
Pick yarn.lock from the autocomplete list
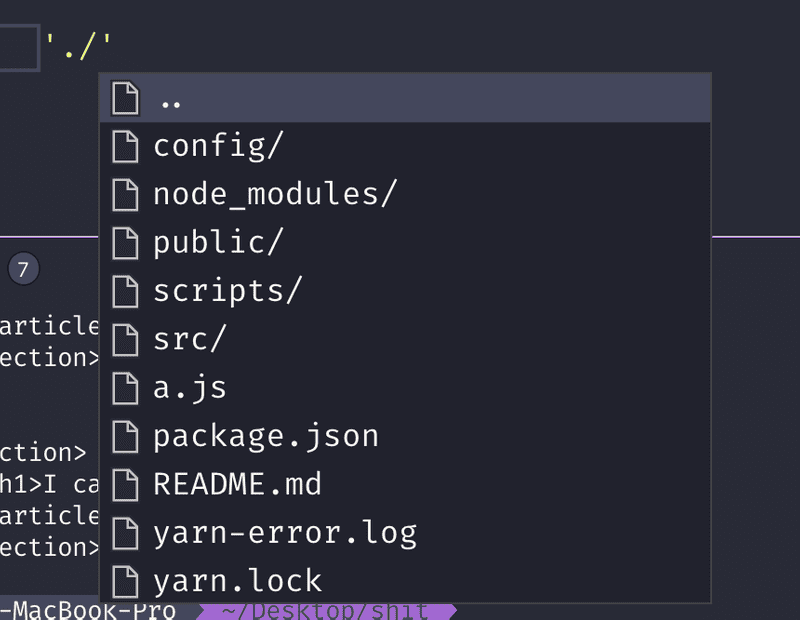point(238,581)
